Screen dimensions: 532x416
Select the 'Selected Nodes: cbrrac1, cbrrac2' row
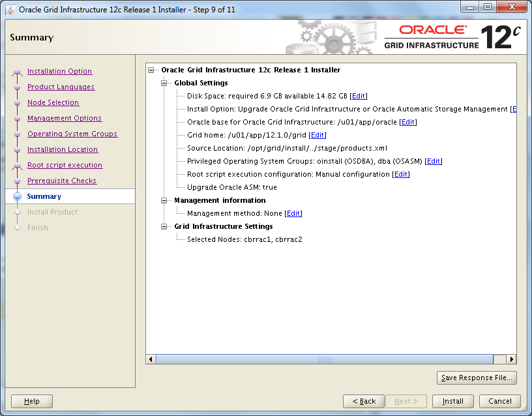[x=244, y=239]
